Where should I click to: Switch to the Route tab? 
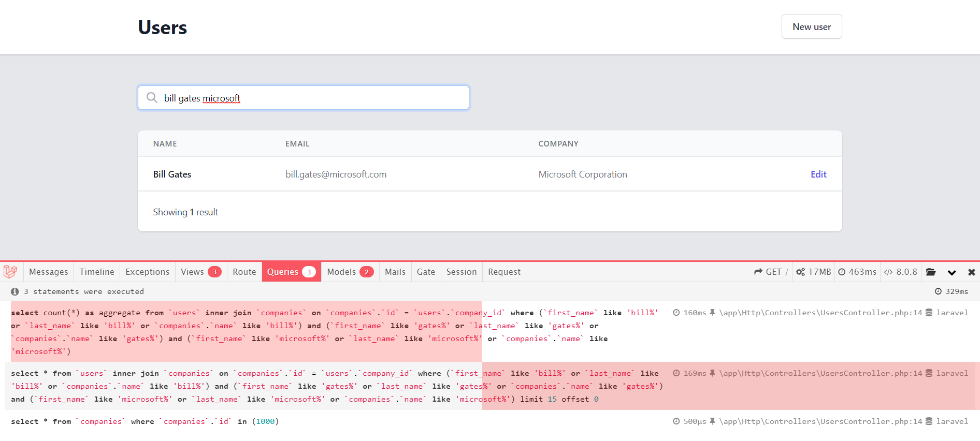pos(244,272)
